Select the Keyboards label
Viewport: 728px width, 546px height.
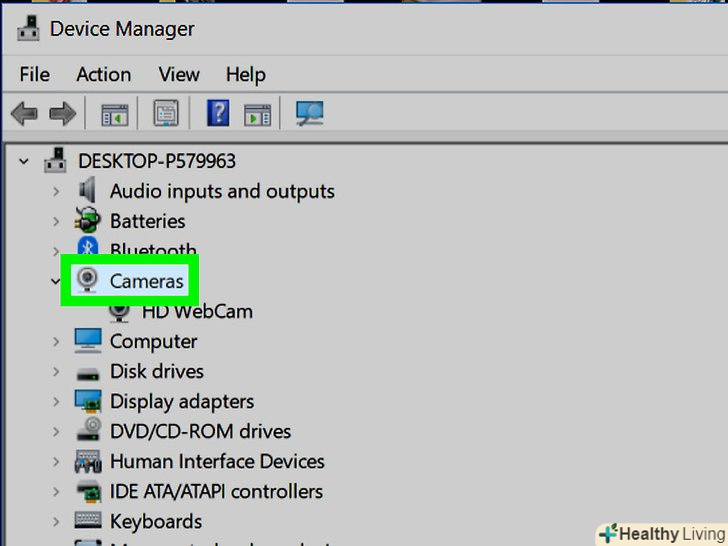tap(156, 522)
